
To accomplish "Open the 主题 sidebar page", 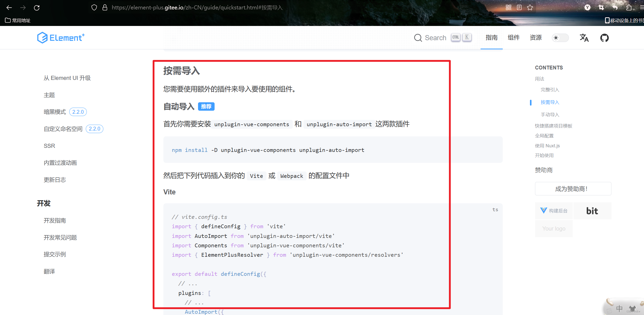I will click(49, 95).
